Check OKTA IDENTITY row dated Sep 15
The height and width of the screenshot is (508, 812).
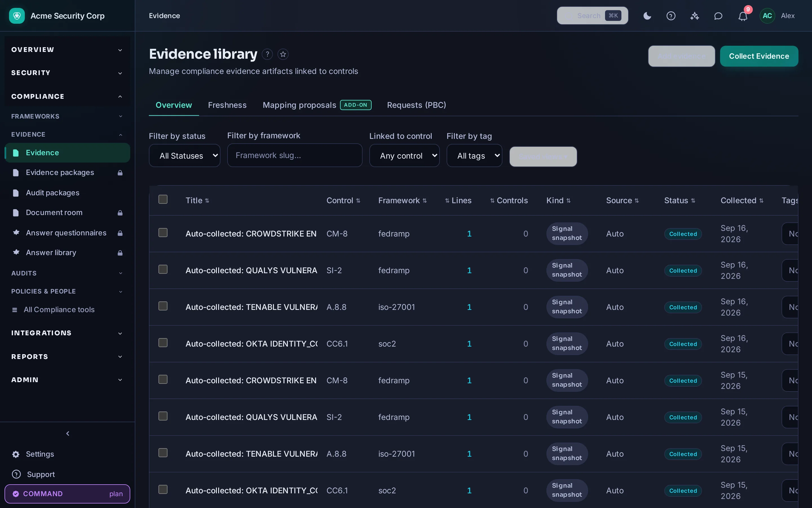(163, 489)
